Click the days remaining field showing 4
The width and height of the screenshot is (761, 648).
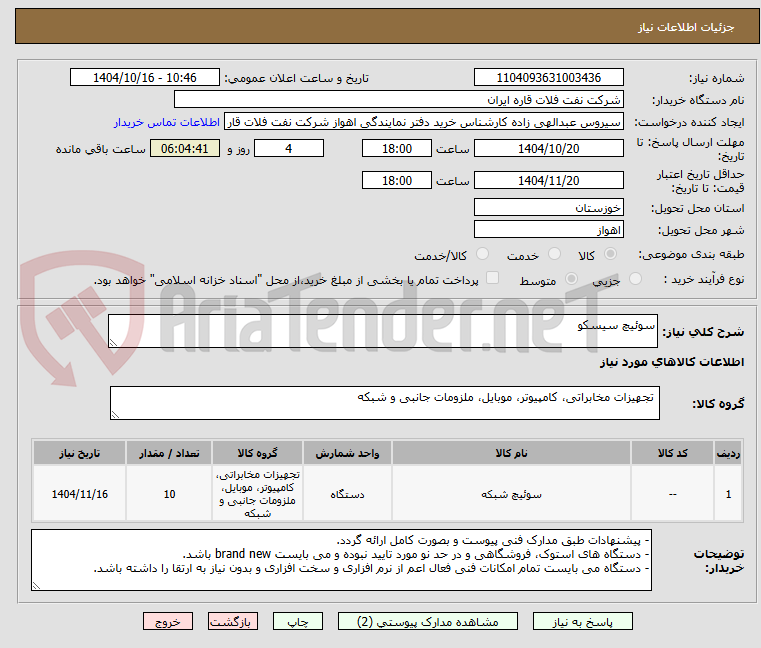[289, 149]
